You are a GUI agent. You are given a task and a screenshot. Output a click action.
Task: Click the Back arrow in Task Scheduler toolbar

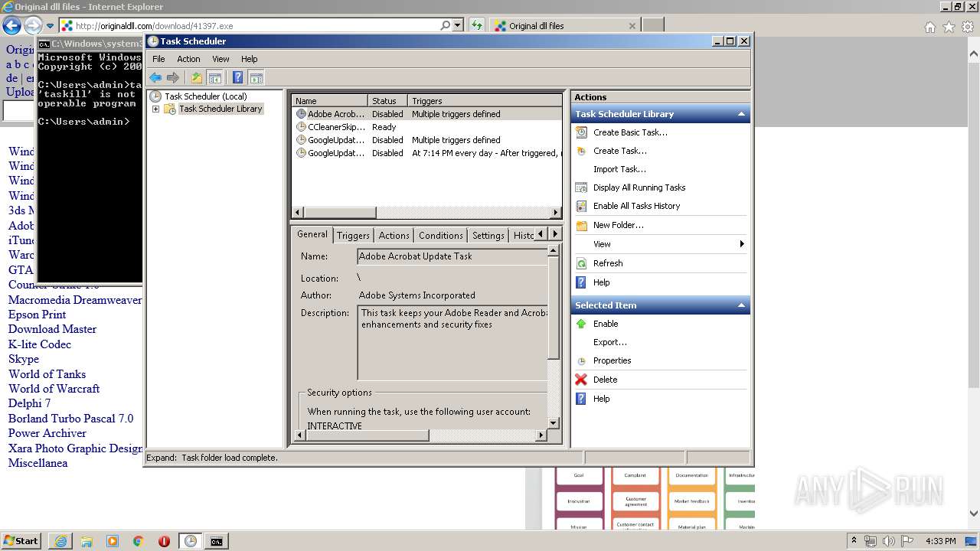click(x=155, y=77)
